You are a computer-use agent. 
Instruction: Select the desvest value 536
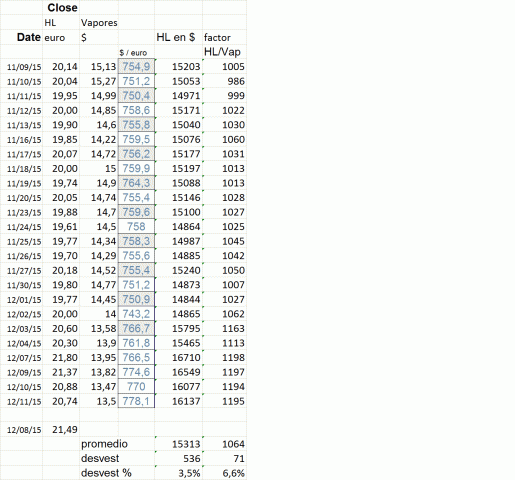tap(192, 459)
